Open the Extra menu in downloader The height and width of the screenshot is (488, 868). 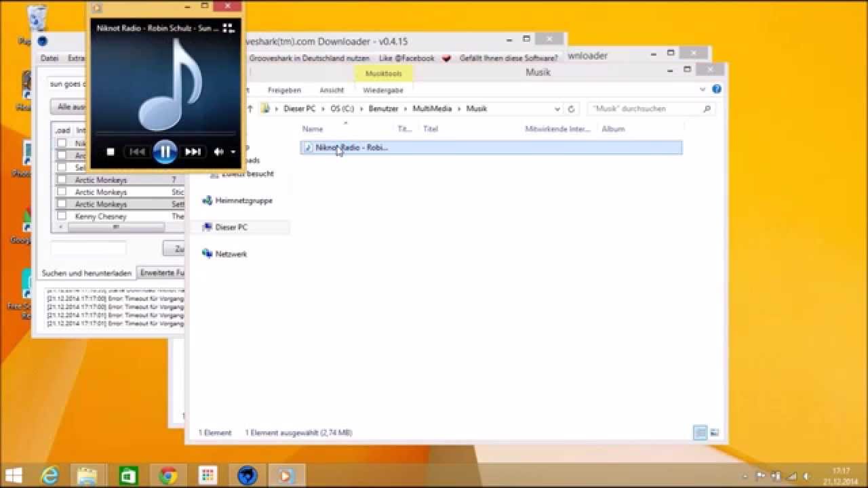pyautogui.click(x=76, y=58)
